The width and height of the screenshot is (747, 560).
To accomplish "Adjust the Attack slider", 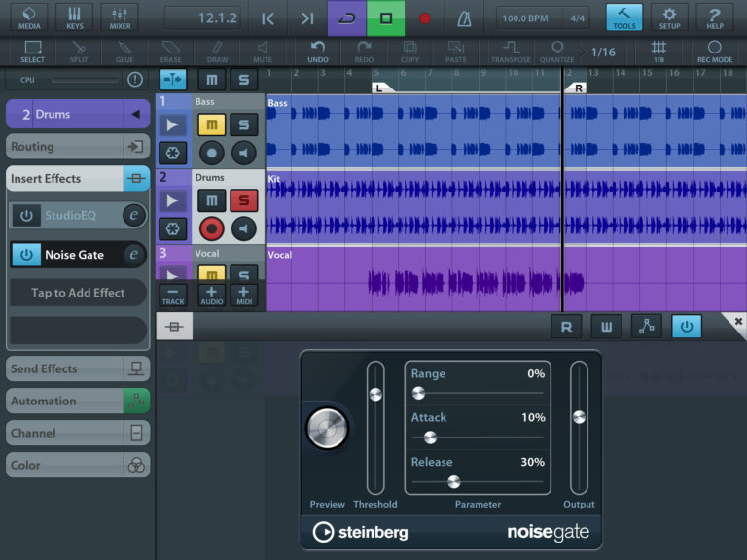I will [x=430, y=437].
